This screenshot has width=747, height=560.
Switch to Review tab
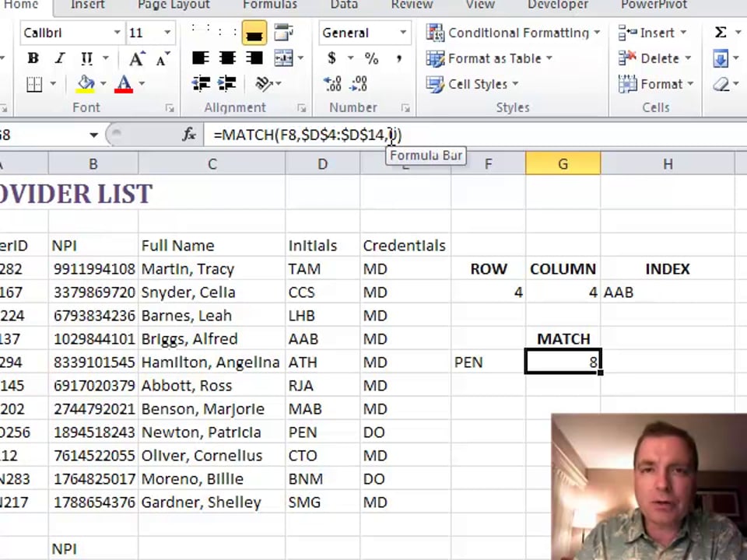coord(412,5)
